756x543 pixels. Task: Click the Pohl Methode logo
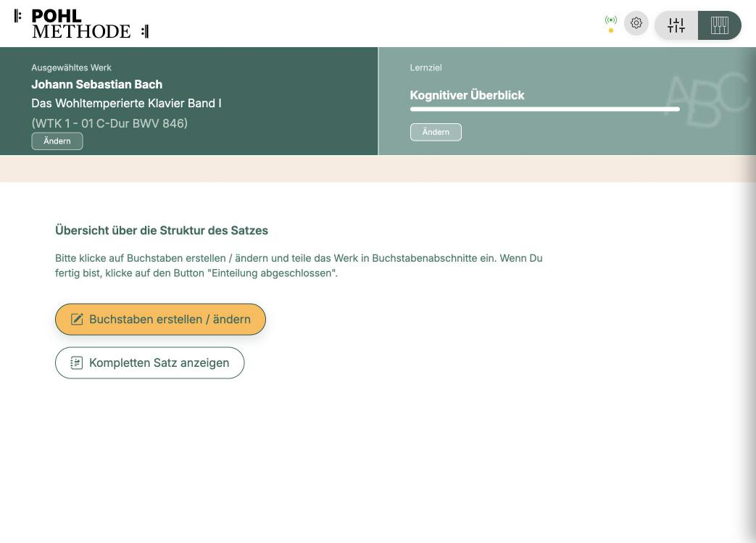click(81, 24)
